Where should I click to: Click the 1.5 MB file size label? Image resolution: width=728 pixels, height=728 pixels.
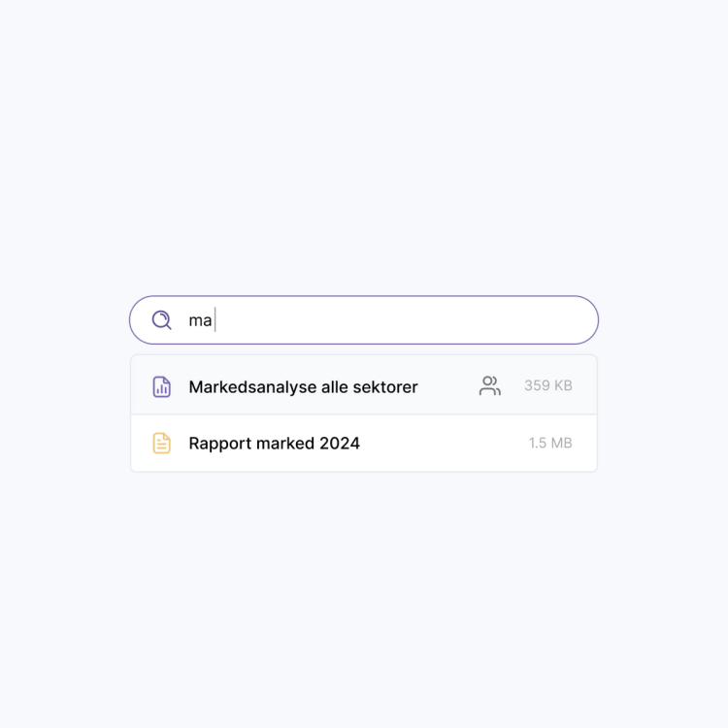[x=550, y=444]
